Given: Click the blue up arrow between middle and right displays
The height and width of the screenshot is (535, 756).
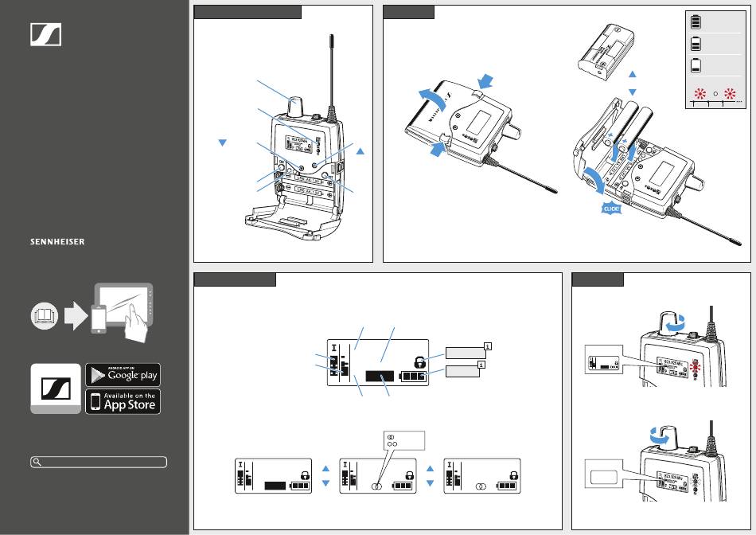Looking at the screenshot, I should pos(430,468).
